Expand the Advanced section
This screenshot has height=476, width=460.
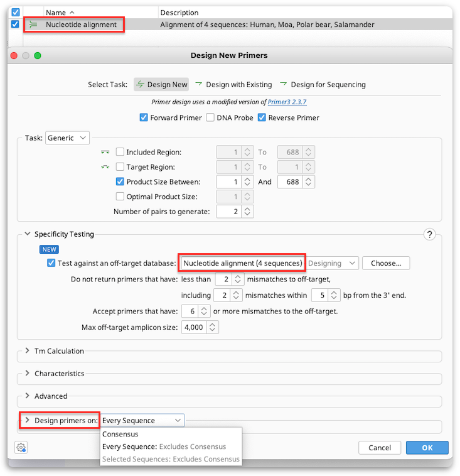[28, 396]
